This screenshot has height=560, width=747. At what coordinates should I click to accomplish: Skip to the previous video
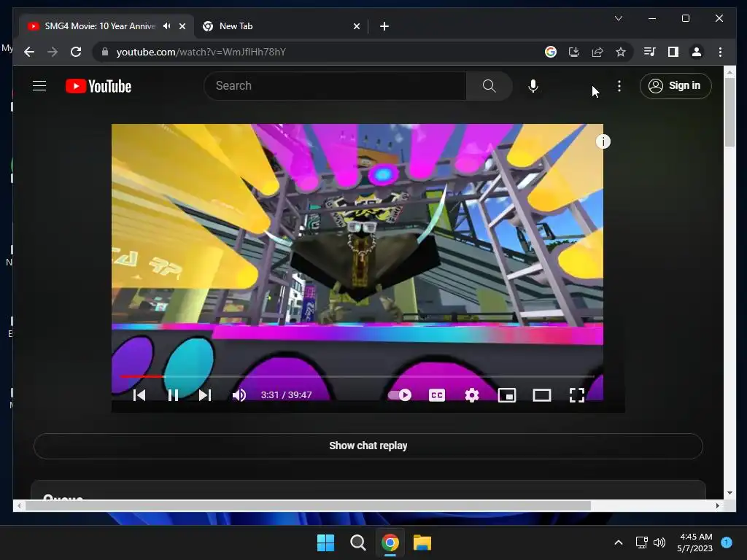[x=139, y=394]
